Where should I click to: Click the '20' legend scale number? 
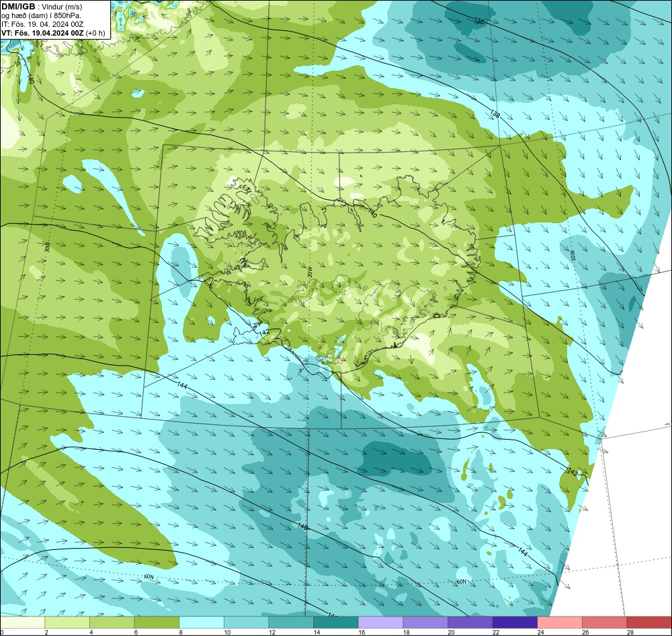(452, 632)
